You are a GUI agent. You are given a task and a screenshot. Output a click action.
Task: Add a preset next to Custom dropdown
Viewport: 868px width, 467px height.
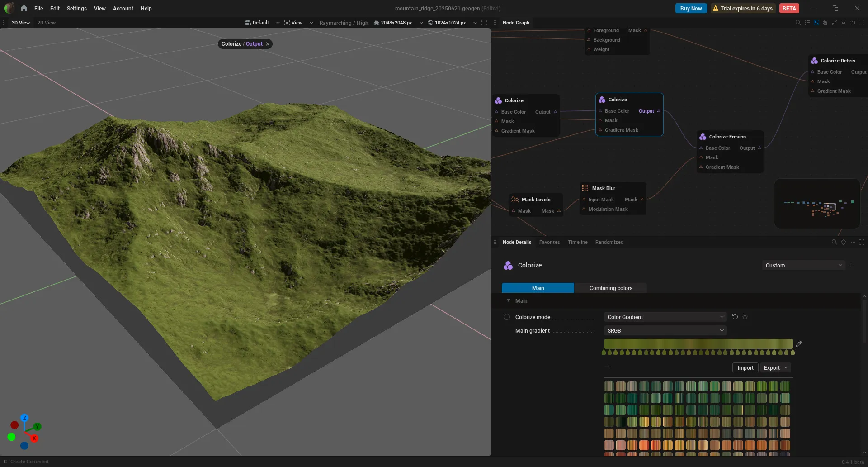[851, 265]
